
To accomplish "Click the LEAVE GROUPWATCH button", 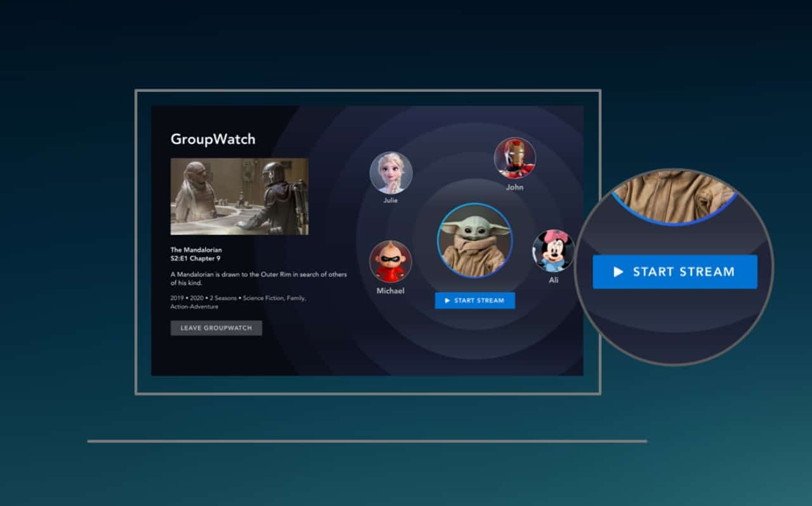I will pyautogui.click(x=216, y=328).
